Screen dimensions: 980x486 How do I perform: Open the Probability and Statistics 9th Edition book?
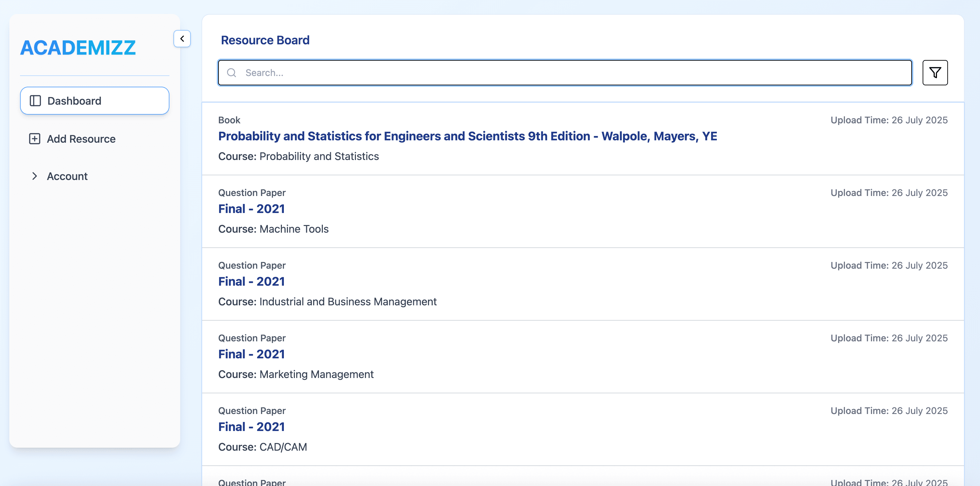[468, 136]
